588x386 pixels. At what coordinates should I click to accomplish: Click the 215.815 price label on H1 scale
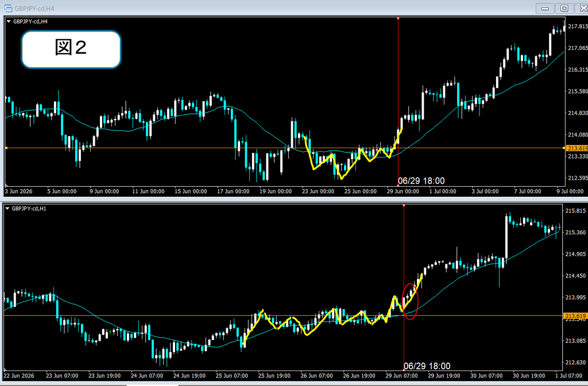tap(575, 211)
